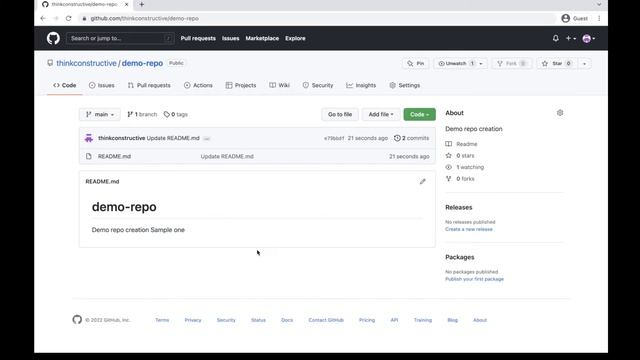Close the demo-repo browser tab
640x360 pixels.
[127, 4]
